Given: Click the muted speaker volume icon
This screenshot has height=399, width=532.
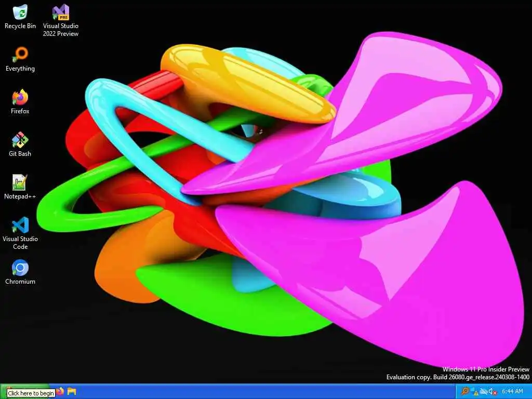Looking at the screenshot, I should pos(493,392).
